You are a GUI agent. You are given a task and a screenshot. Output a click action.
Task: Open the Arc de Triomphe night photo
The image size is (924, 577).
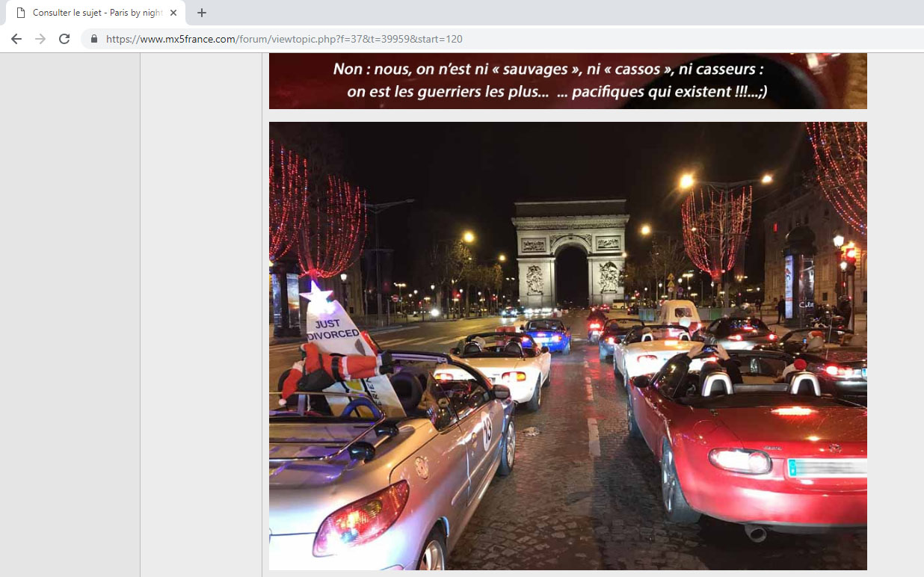click(x=568, y=346)
